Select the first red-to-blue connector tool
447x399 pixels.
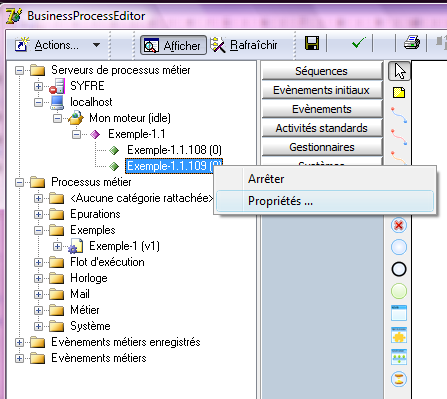point(399,115)
